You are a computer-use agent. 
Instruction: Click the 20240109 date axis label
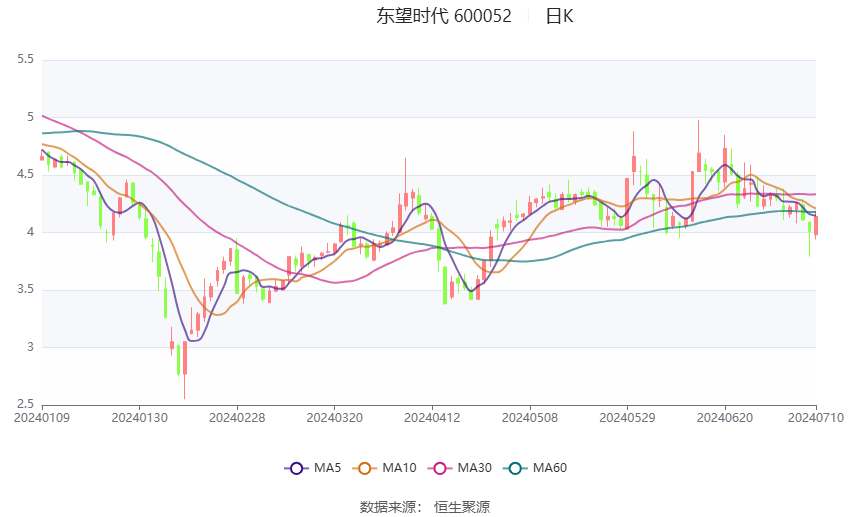click(42, 418)
